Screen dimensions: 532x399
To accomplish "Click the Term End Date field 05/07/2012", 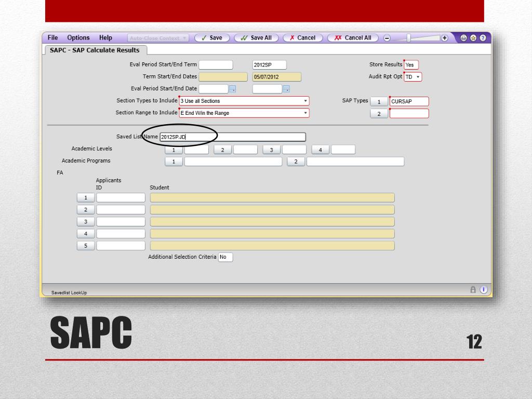I will point(277,77).
